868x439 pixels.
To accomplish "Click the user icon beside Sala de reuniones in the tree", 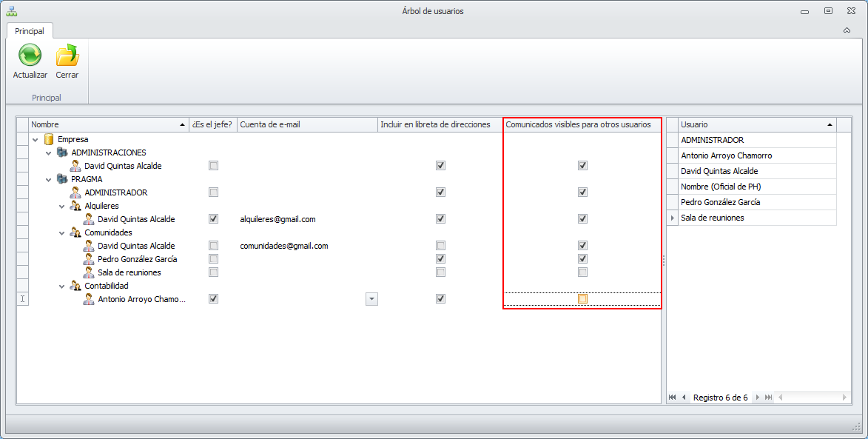I will tap(89, 272).
